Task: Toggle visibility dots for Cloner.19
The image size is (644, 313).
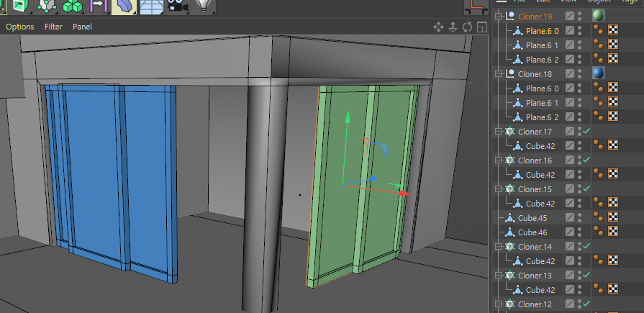Action: click(579, 17)
